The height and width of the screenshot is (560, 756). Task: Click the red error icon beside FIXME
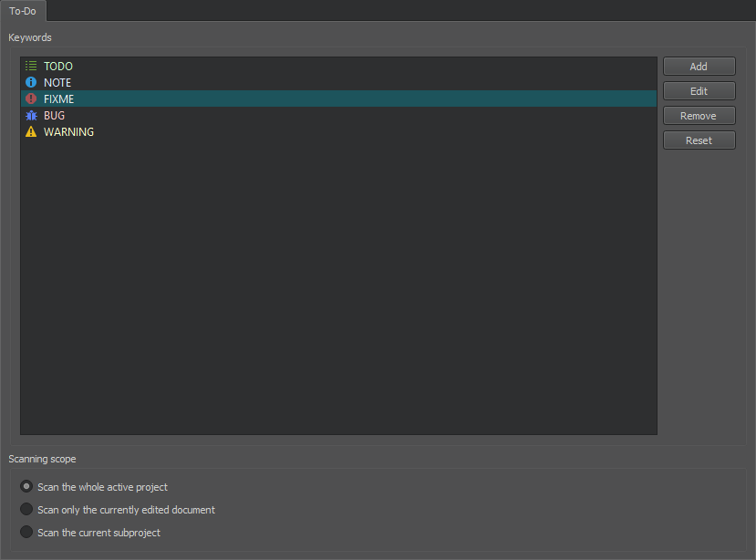click(x=31, y=99)
